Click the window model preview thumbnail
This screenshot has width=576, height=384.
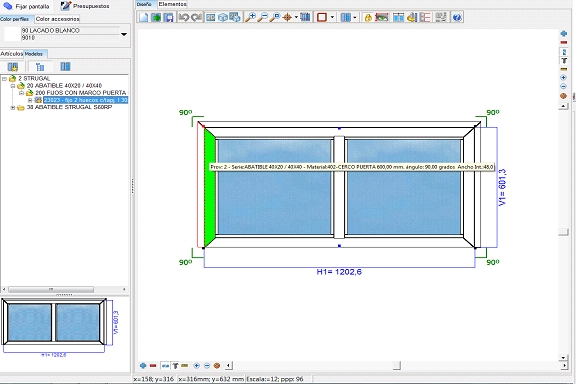54,322
